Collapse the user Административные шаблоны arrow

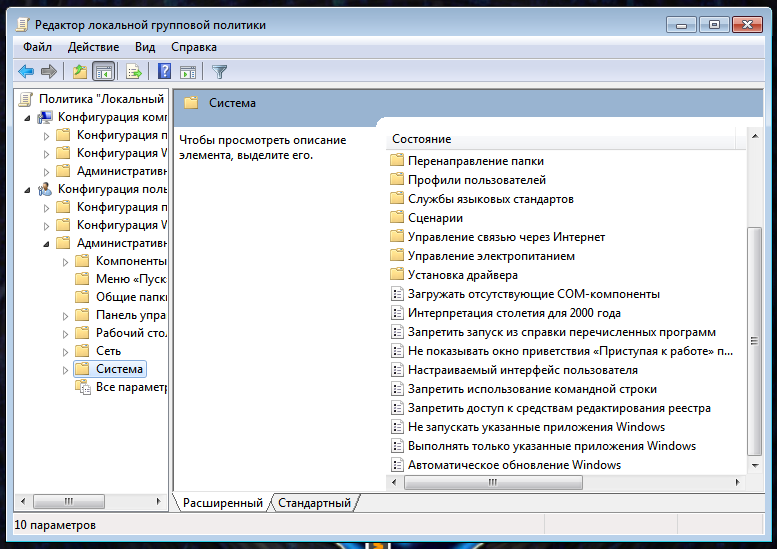46,244
